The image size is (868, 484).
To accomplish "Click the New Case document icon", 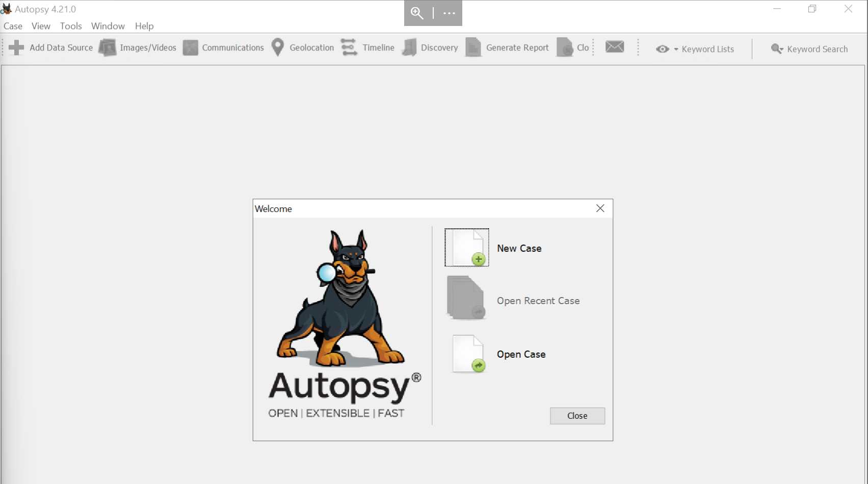I will pyautogui.click(x=467, y=248).
